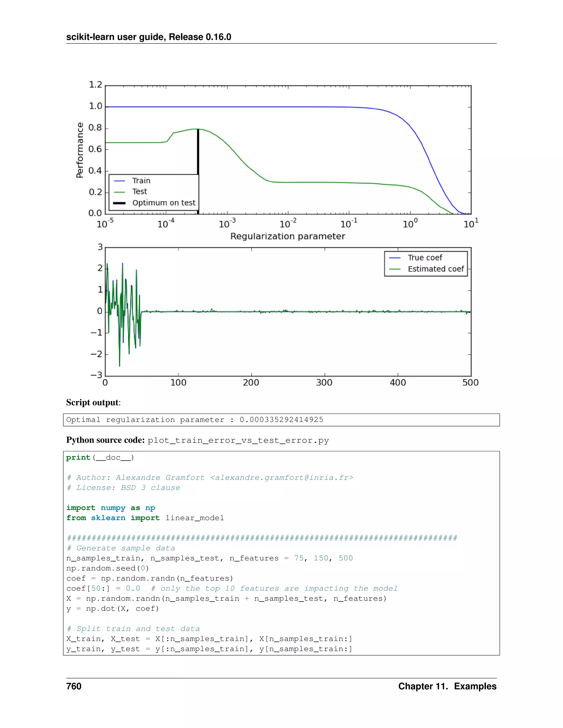
Task: Click the 'Python source code:' label
Action: pyautogui.click(x=105, y=440)
